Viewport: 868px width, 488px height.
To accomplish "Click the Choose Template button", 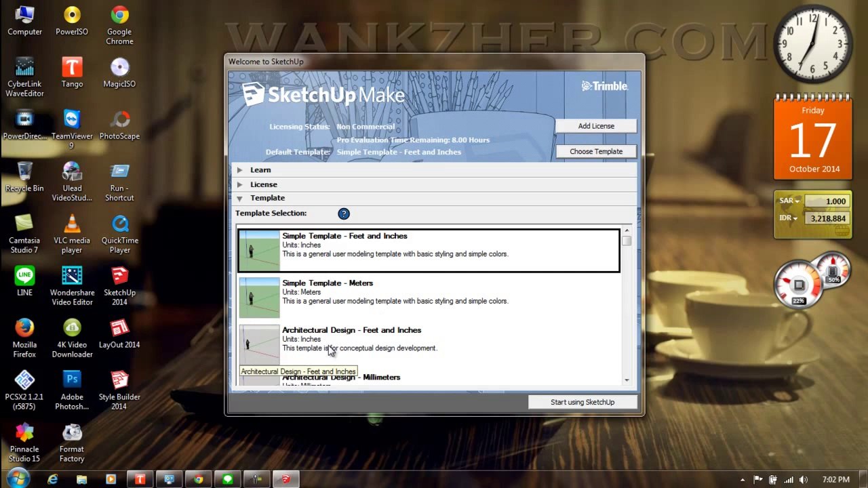I will point(596,152).
